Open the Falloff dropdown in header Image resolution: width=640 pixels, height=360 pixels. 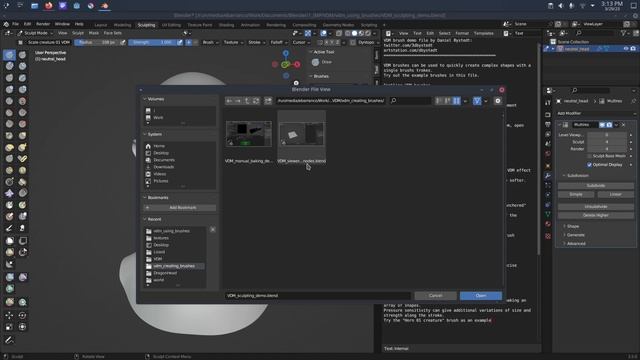click(x=278, y=42)
